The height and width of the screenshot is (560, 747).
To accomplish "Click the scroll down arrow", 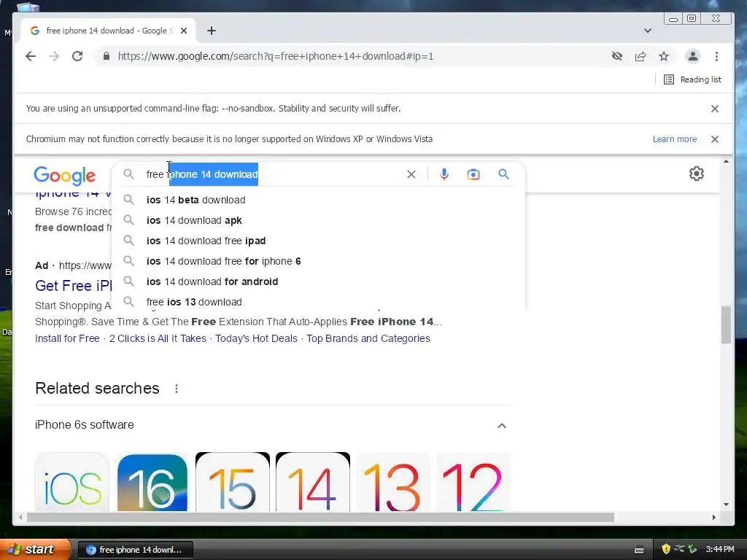I will [x=726, y=505].
